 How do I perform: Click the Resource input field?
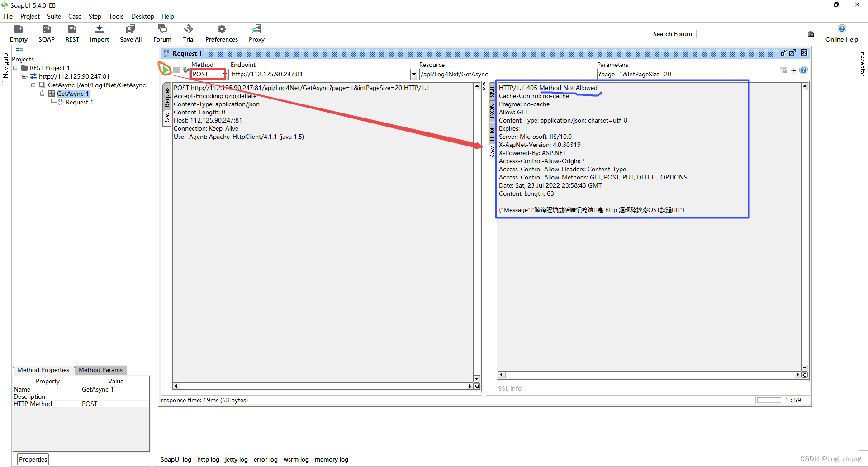coord(507,74)
